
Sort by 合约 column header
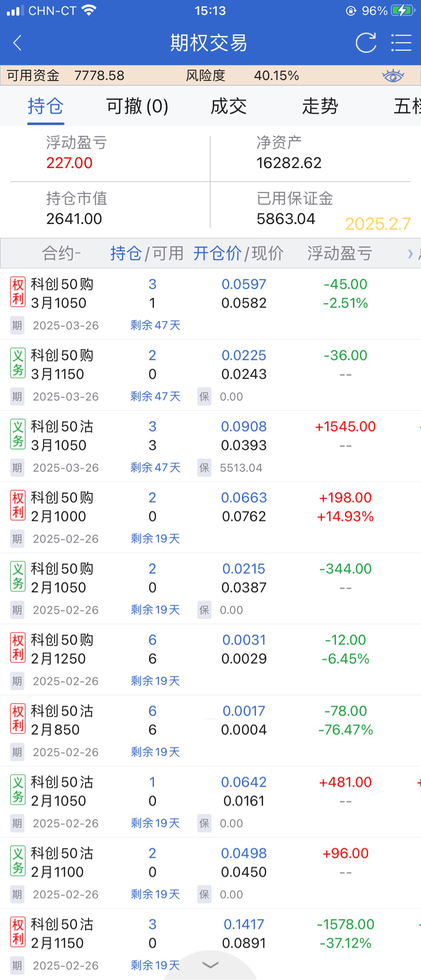(61, 253)
